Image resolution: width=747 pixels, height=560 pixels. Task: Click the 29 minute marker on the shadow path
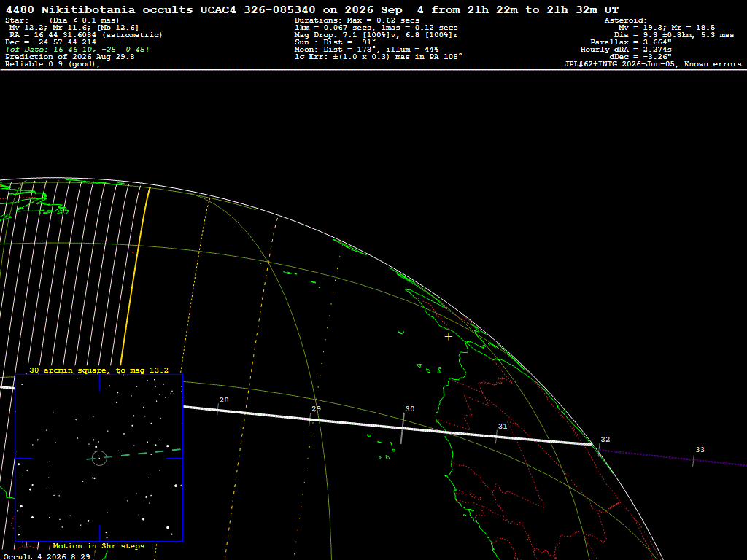[310, 419]
